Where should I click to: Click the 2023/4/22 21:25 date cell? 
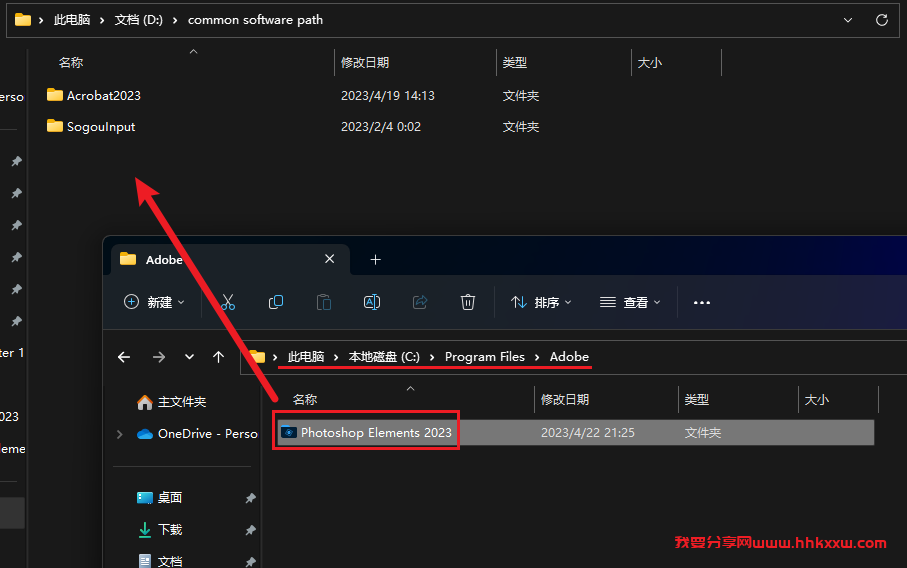coord(588,433)
